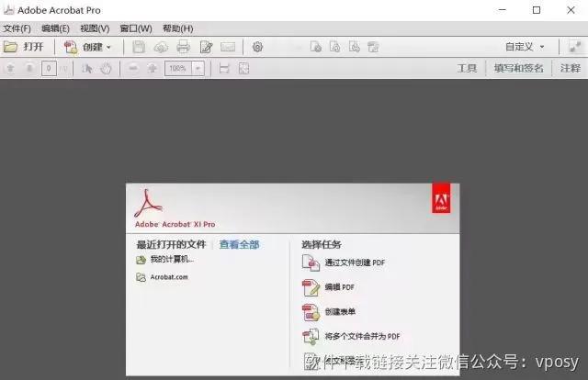
Task: Maximize the Adobe Acrobat Pro window
Action: pos(537,10)
